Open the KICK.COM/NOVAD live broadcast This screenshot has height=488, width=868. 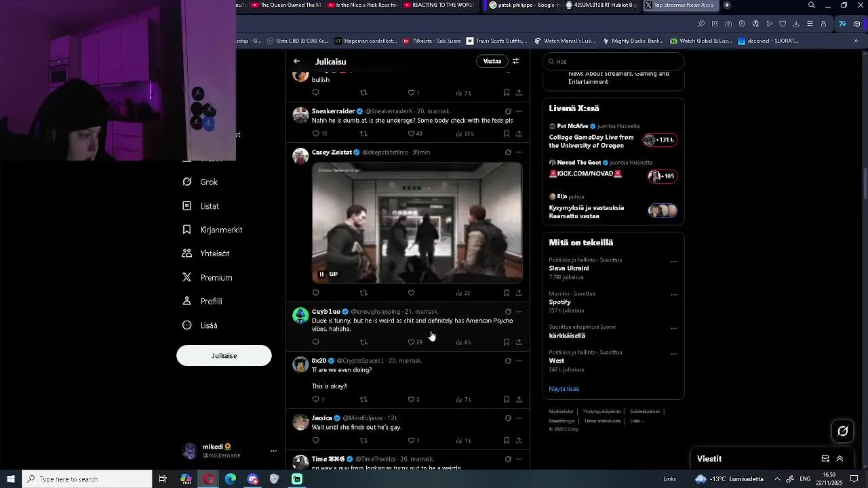(613, 172)
